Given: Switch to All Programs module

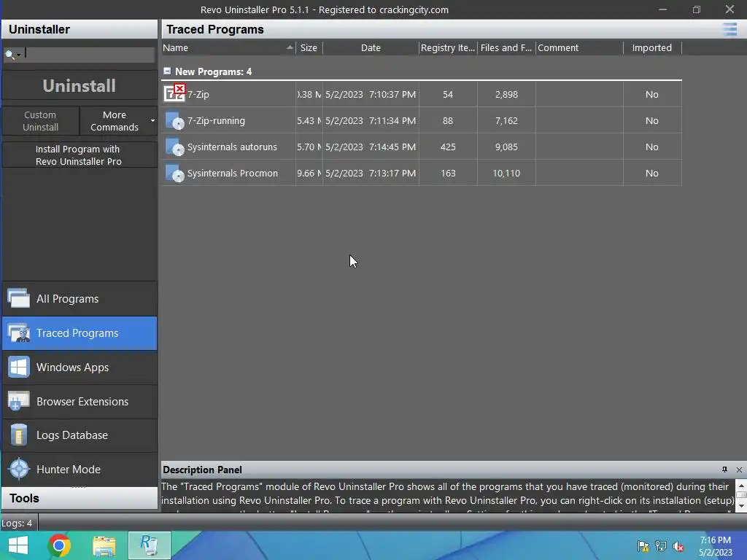Looking at the screenshot, I should 79,298.
